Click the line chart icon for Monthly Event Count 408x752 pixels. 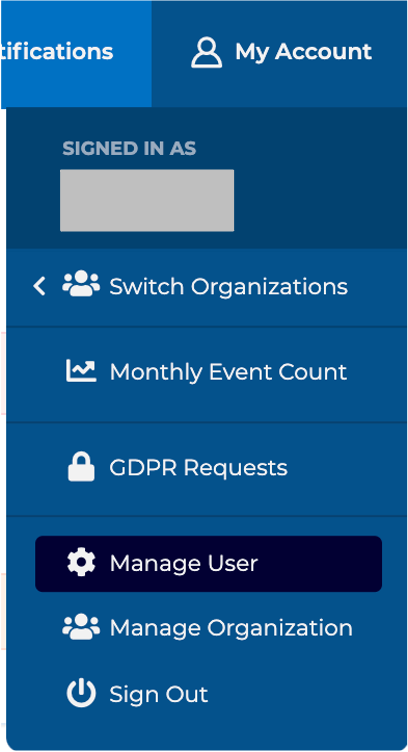81,371
